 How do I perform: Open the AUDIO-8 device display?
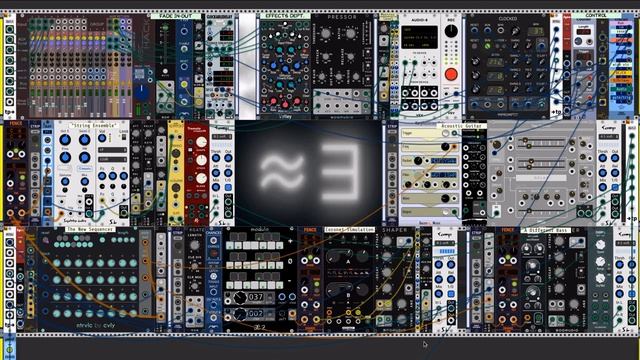point(420,38)
